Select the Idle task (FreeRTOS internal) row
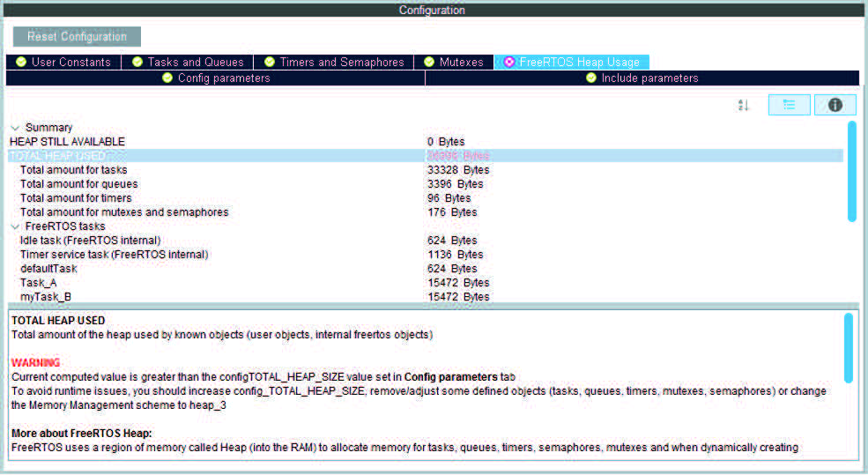Image resolution: width=868 pixels, height=475 pixels. (426, 241)
